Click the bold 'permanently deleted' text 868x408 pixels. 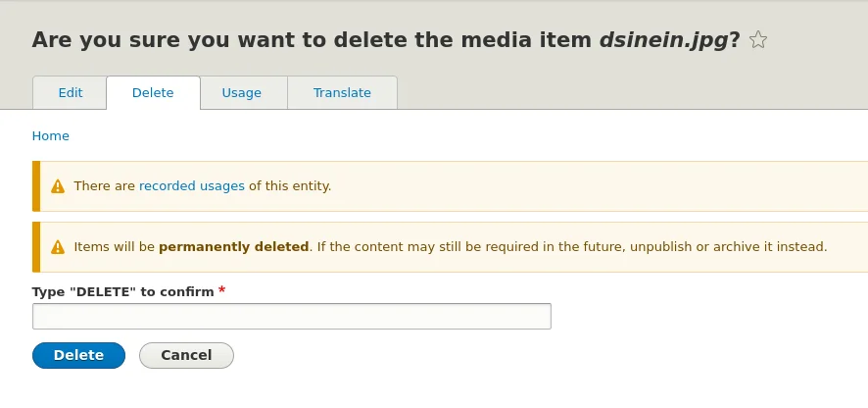click(x=233, y=247)
